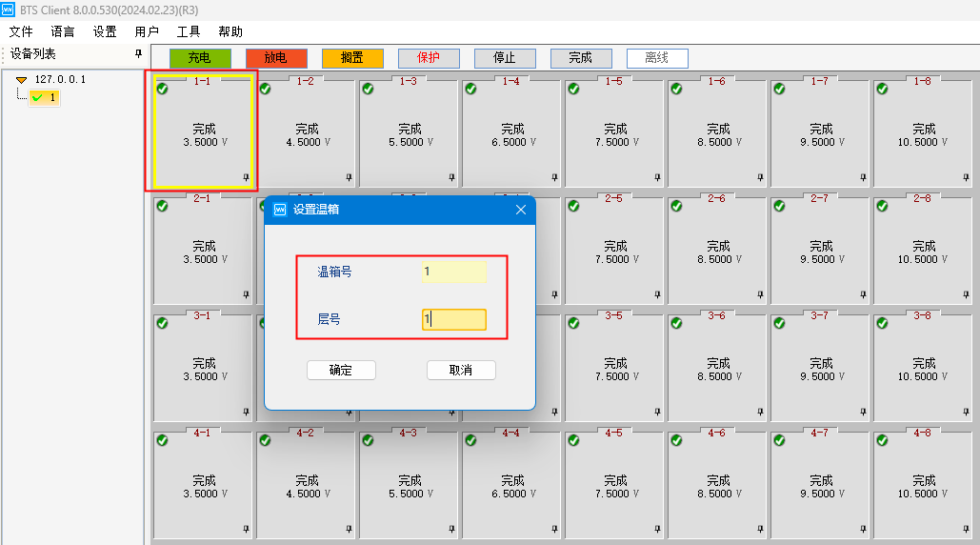This screenshot has height=545, width=980.
Task: Open the 设置 menu
Action: click(105, 31)
